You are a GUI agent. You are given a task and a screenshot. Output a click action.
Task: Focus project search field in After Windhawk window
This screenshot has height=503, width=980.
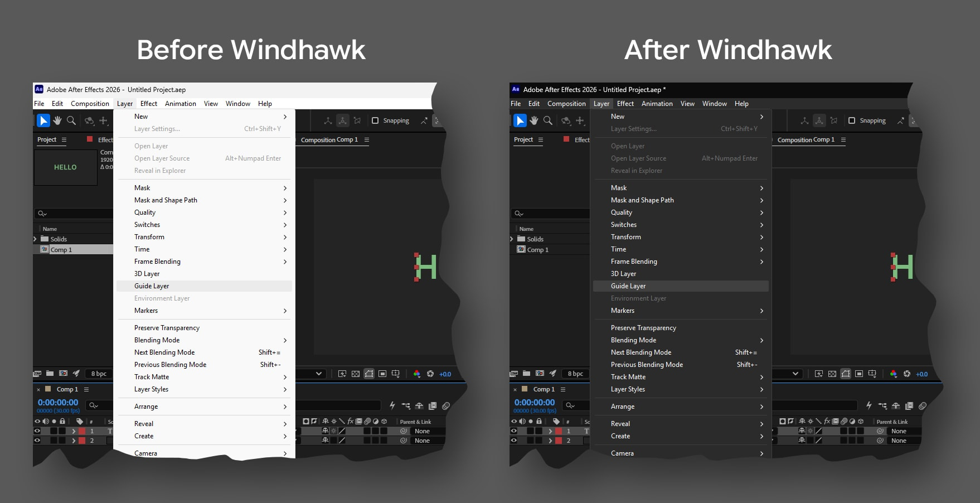pyautogui.click(x=550, y=214)
